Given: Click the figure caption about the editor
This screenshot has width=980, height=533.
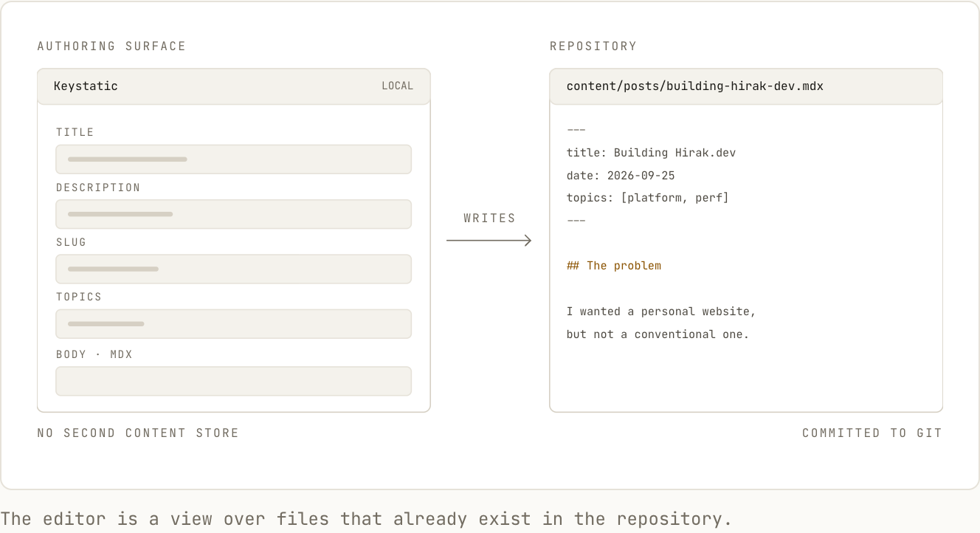Looking at the screenshot, I should [x=367, y=519].
